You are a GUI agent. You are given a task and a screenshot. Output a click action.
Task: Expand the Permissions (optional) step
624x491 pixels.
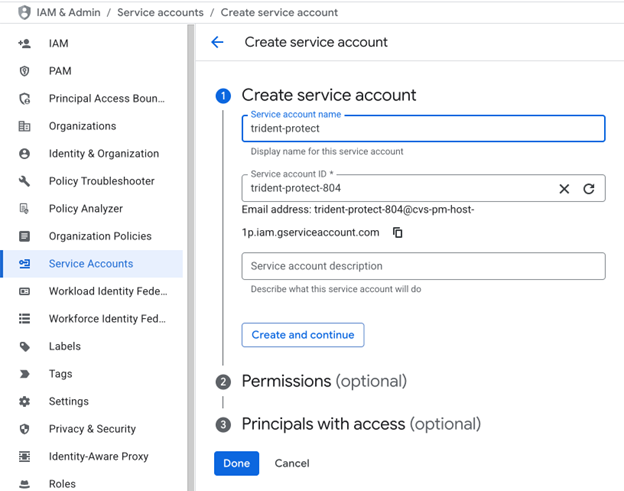pos(324,381)
